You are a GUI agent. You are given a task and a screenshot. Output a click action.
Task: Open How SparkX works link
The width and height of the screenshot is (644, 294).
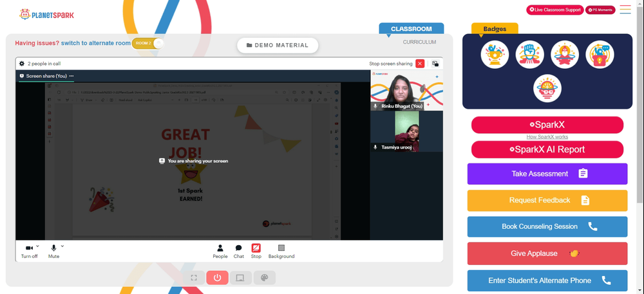pyautogui.click(x=547, y=137)
